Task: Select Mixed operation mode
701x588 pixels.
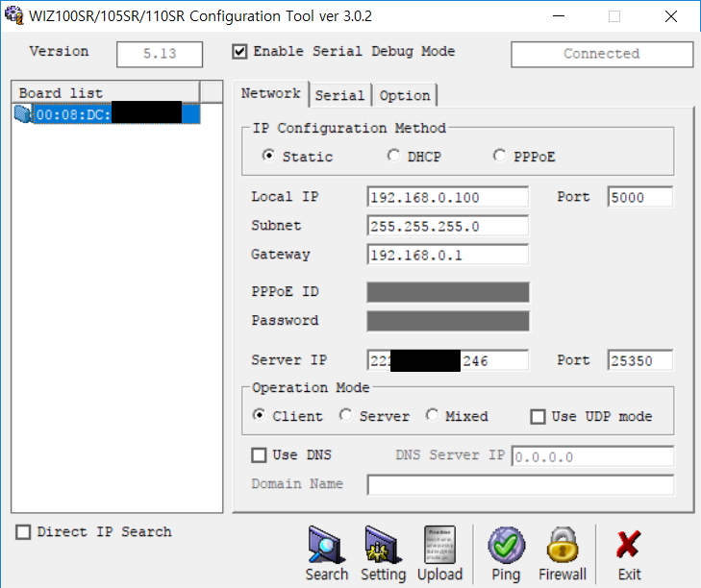Action: (x=432, y=415)
